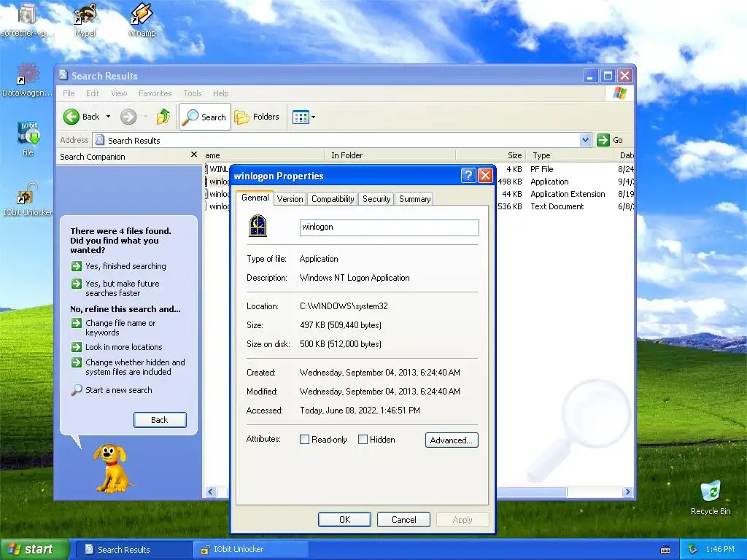This screenshot has width=747, height=560.
Task: Click the winlogon file name field
Action: coord(390,227)
